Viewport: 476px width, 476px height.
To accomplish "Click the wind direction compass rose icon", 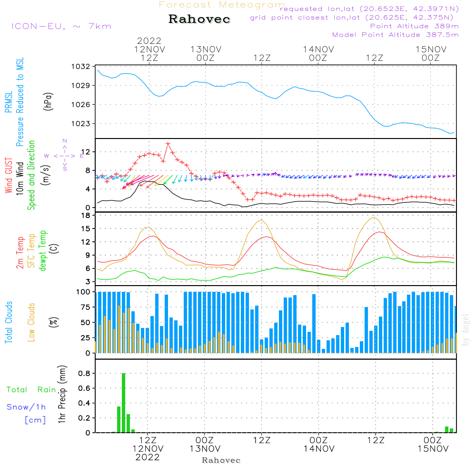I will click(x=64, y=156).
